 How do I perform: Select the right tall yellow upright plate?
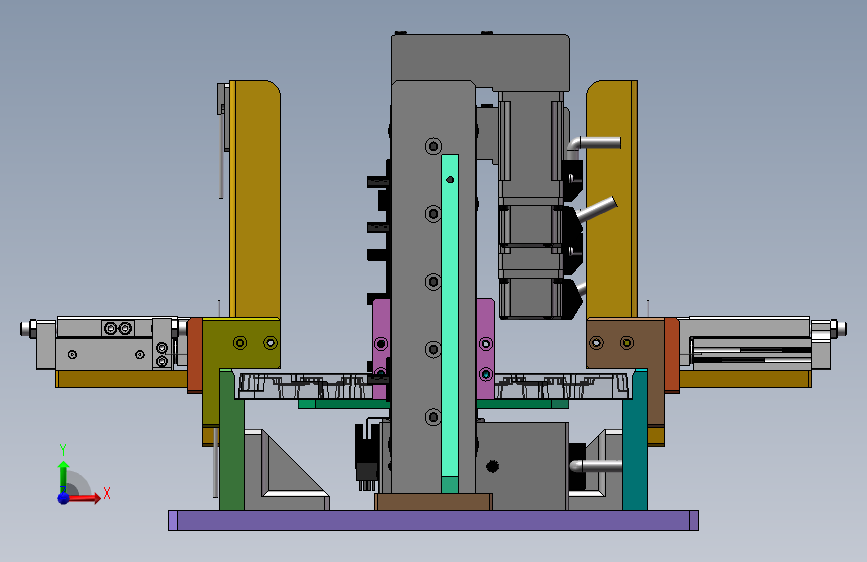[612, 199]
